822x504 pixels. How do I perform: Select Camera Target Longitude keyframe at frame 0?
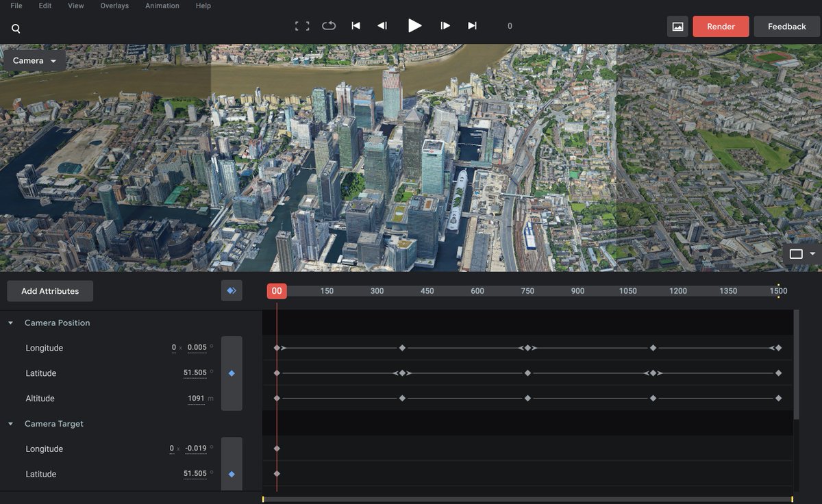click(277, 449)
